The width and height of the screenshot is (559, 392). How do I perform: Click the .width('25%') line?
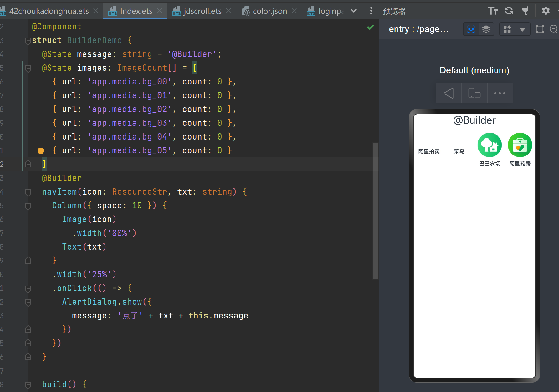tap(84, 274)
